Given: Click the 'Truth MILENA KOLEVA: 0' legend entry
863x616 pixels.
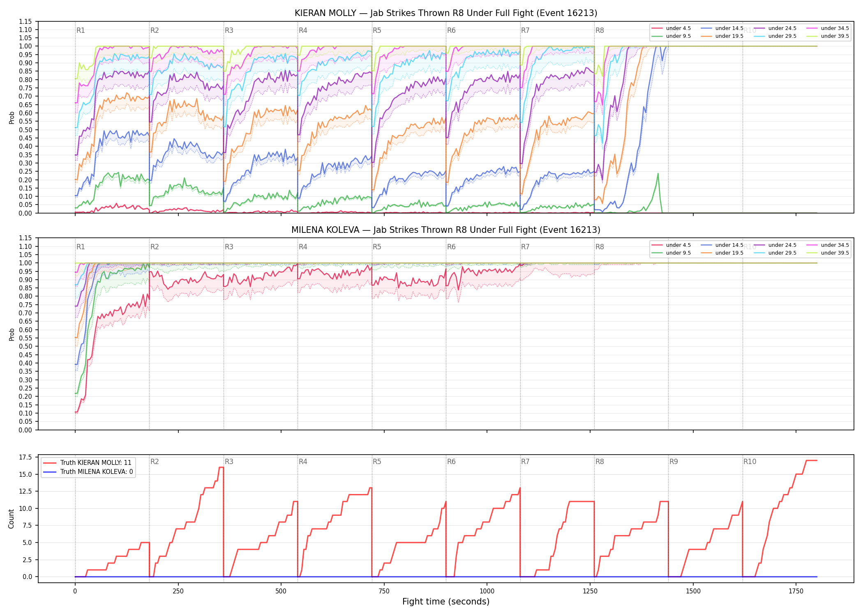Looking at the screenshot, I should 88,471.
